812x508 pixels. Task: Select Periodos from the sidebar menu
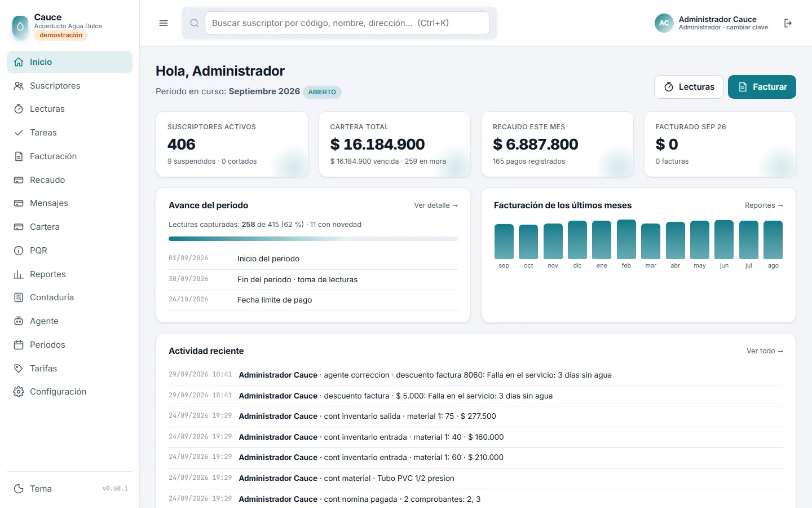[x=69, y=345]
